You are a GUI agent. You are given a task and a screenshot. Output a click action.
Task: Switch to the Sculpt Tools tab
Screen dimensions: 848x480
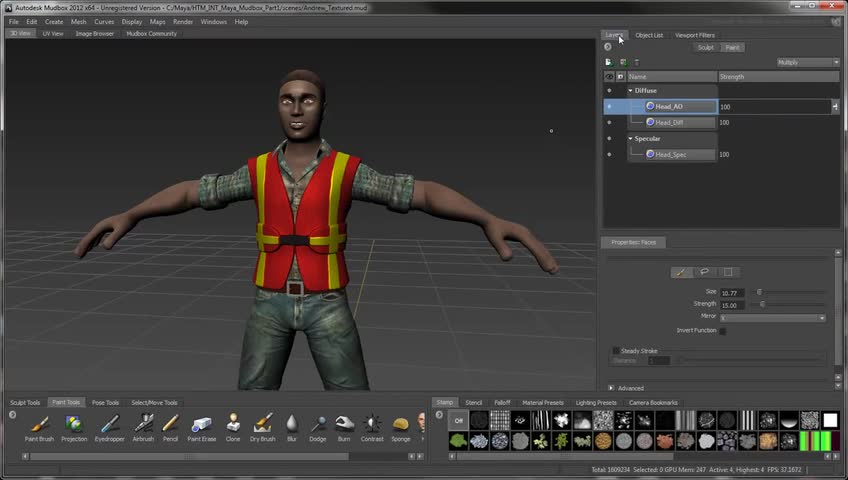(x=26, y=403)
